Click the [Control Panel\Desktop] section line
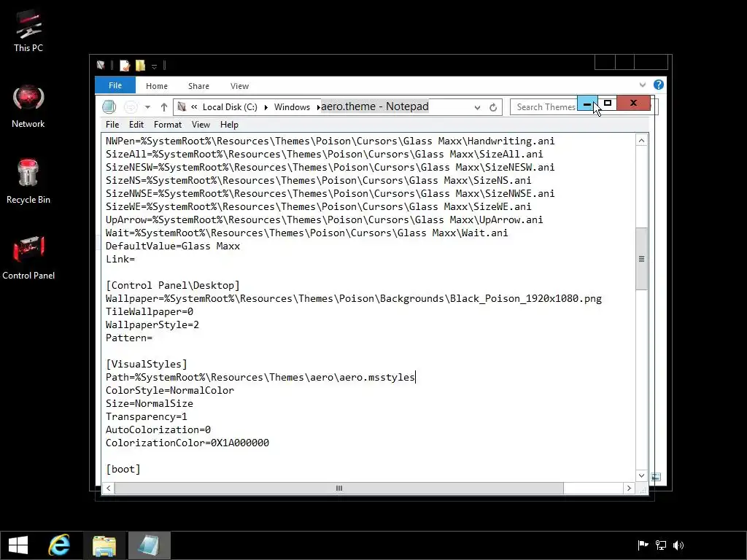 (x=172, y=286)
